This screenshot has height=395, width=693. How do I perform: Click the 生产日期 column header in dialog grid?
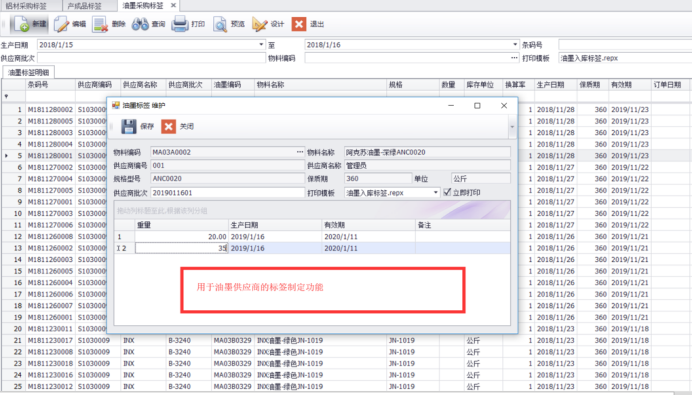point(275,225)
